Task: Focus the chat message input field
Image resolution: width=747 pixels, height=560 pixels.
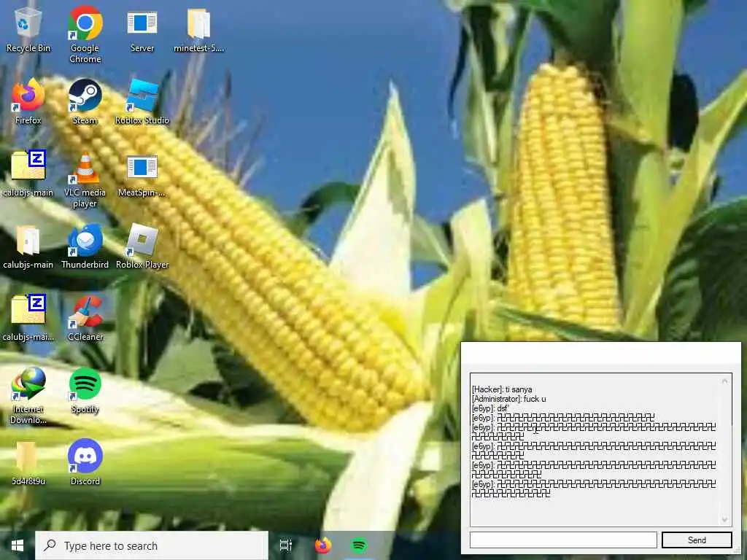Action: (563, 540)
